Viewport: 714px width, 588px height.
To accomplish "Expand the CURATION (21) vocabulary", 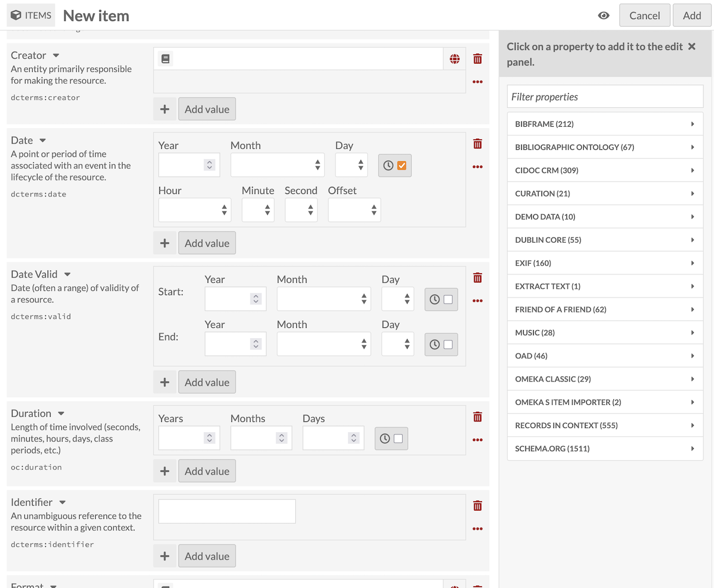I will [605, 193].
